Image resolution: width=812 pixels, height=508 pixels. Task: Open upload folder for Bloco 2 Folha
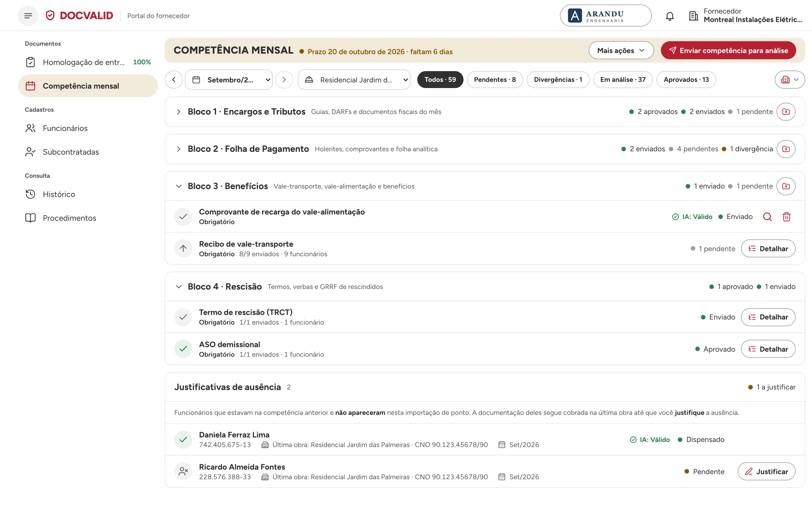click(786, 149)
